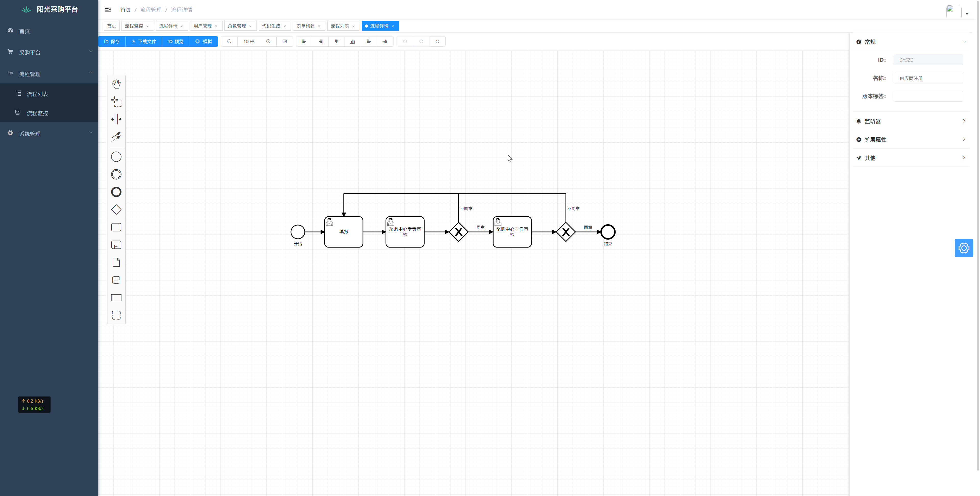Viewport: 980px width, 496px height.
Task: Select the 填报 task node
Action: [x=344, y=232]
